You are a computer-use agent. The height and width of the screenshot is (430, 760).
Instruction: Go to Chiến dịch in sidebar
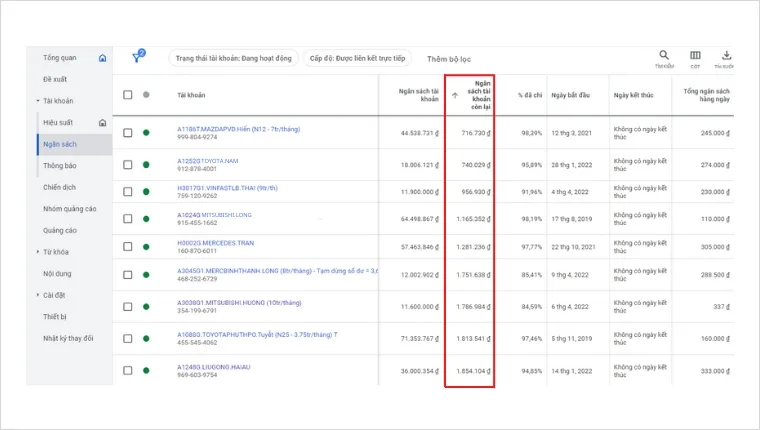59,187
